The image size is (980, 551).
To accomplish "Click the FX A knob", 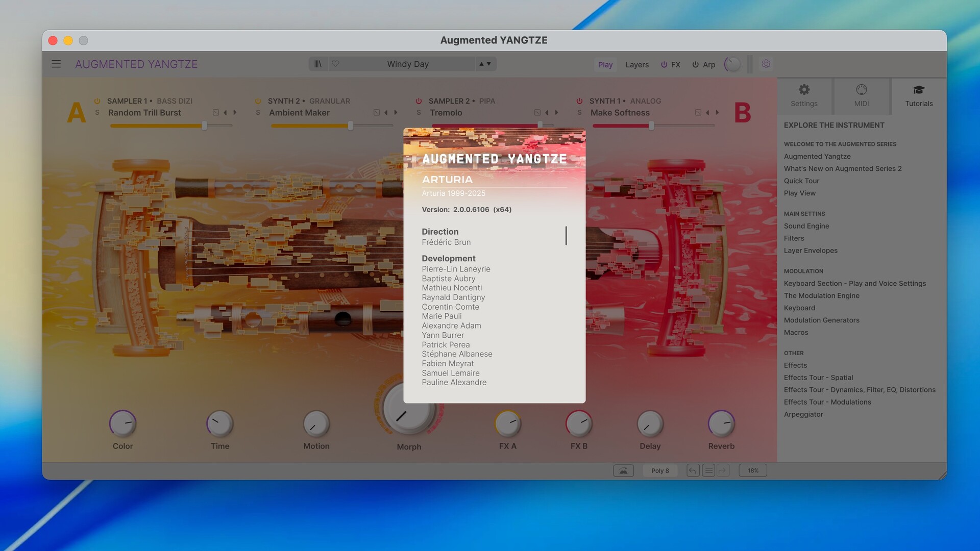I will pyautogui.click(x=508, y=423).
